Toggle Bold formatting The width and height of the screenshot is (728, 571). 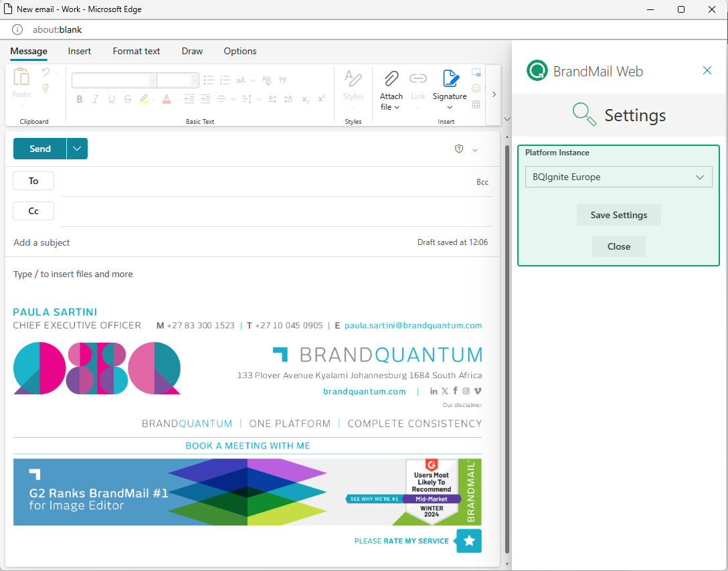[x=80, y=99]
